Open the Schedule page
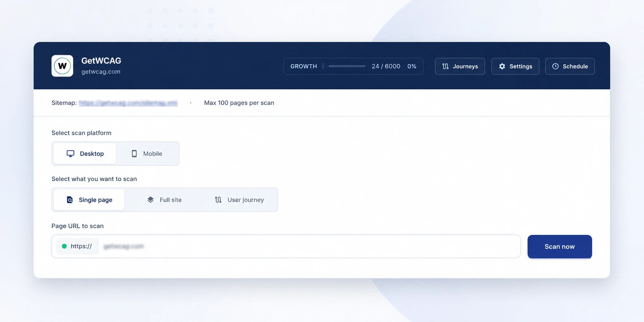The height and width of the screenshot is (322, 644). (570, 66)
